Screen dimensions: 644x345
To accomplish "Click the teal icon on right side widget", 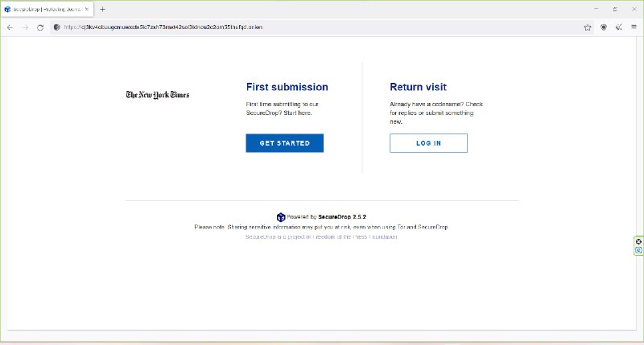I will click(x=638, y=250).
